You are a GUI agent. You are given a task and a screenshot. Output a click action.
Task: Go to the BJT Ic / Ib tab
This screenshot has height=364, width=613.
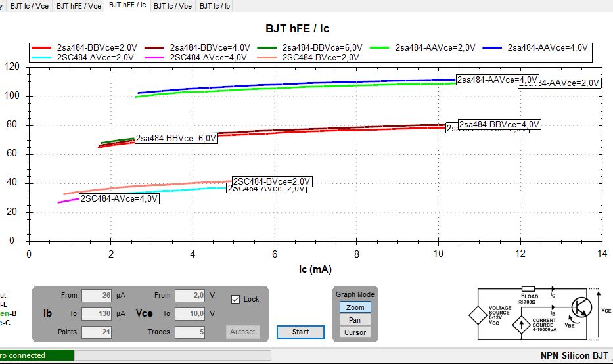click(215, 6)
